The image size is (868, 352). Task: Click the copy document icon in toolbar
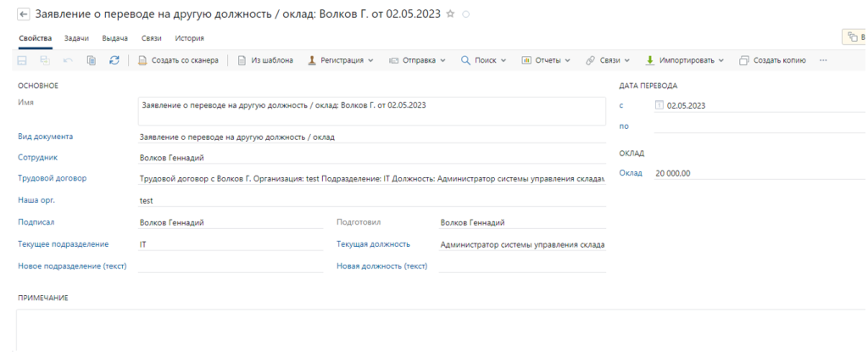pyautogui.click(x=92, y=60)
